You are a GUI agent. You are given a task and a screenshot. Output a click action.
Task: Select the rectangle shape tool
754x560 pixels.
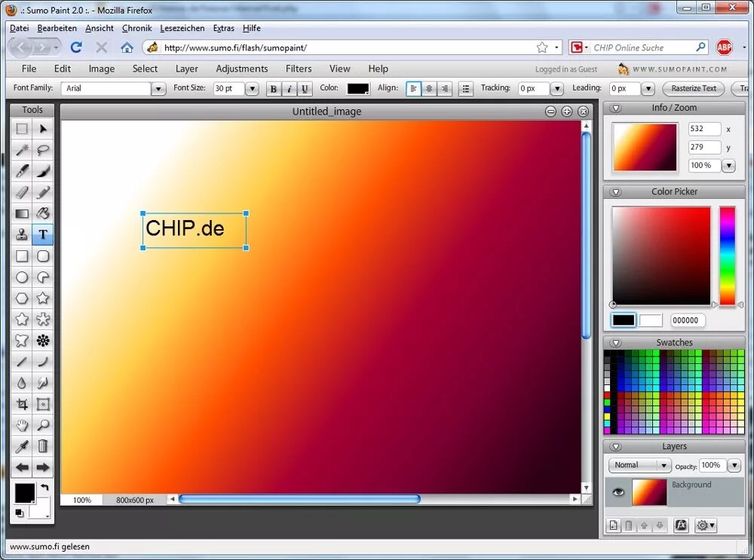point(22,256)
